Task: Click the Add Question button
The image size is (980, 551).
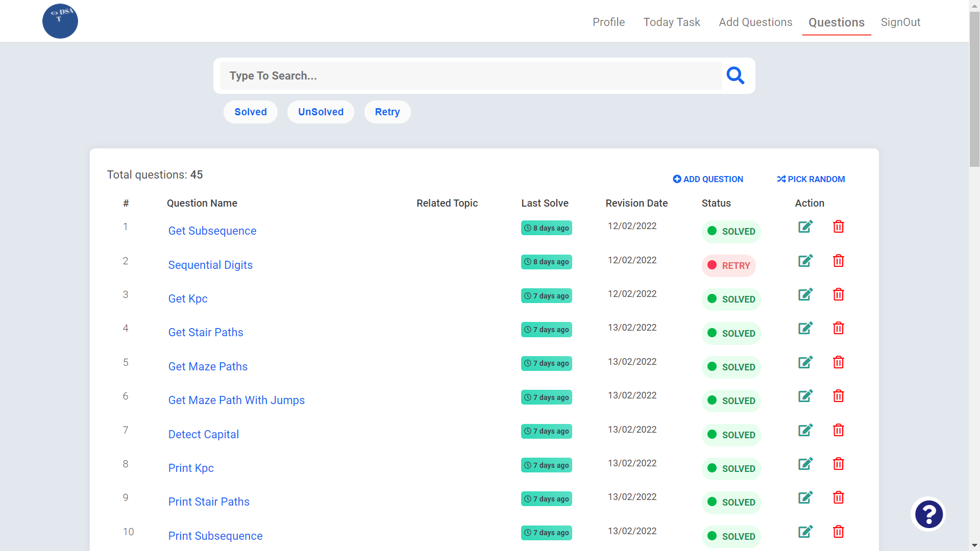Action: (708, 179)
